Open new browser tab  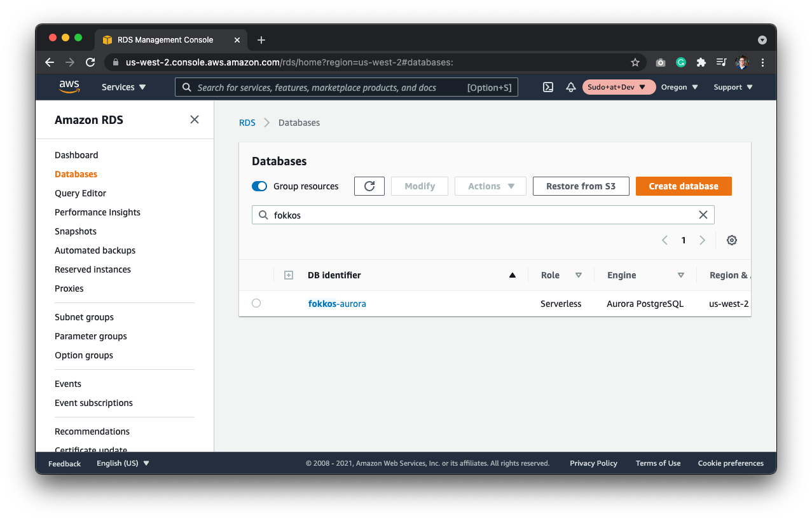261,39
